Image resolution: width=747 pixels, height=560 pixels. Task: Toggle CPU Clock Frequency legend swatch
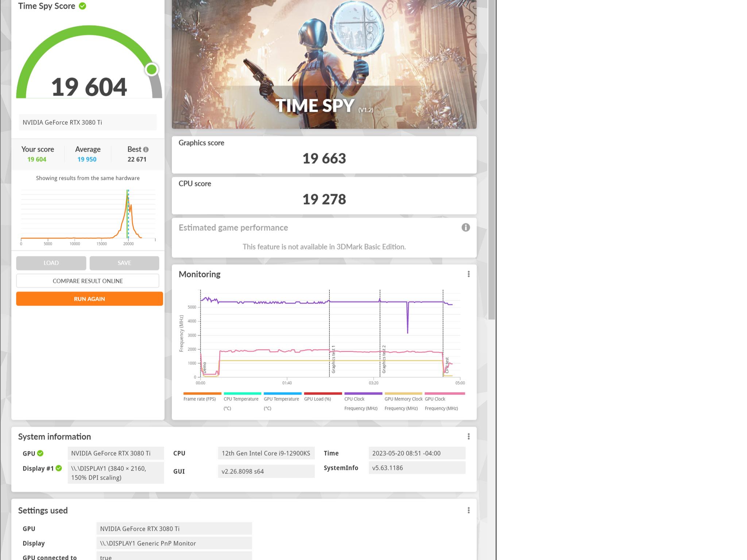(x=363, y=393)
